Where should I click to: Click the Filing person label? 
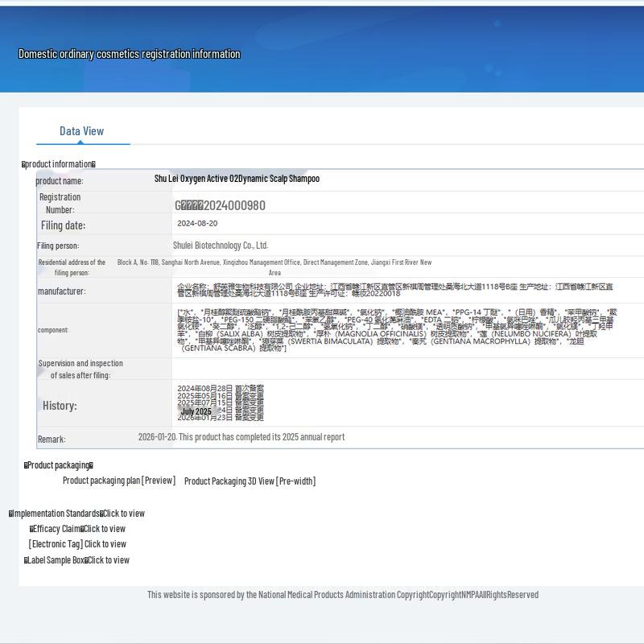58,246
